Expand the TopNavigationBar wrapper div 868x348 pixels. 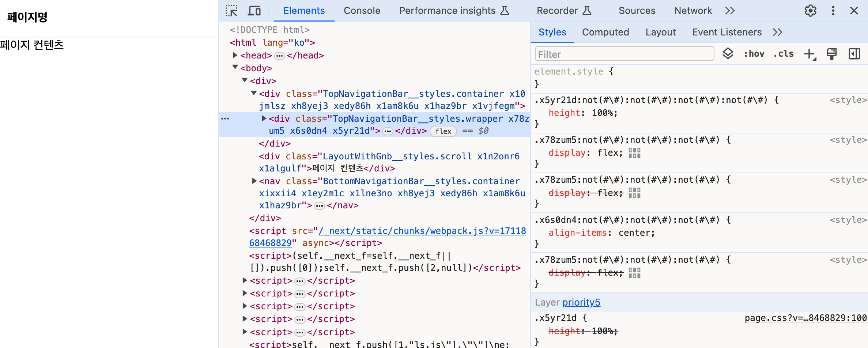(264, 118)
